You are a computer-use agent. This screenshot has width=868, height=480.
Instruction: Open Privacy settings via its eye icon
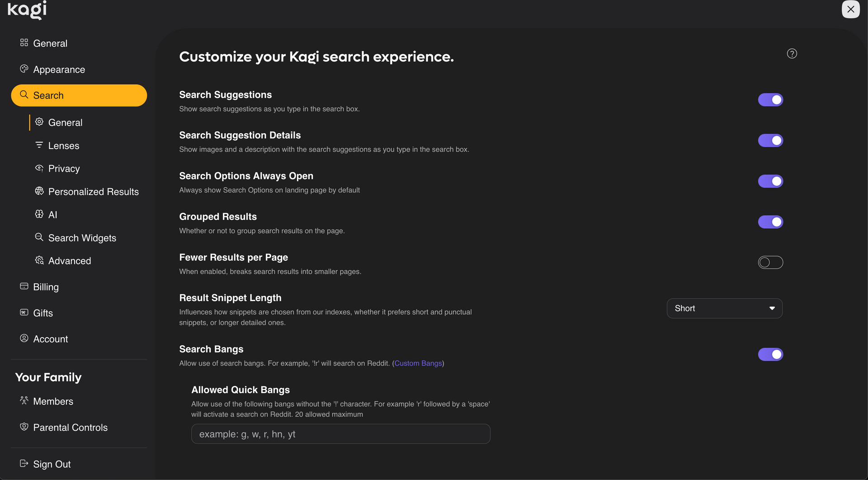tap(39, 168)
